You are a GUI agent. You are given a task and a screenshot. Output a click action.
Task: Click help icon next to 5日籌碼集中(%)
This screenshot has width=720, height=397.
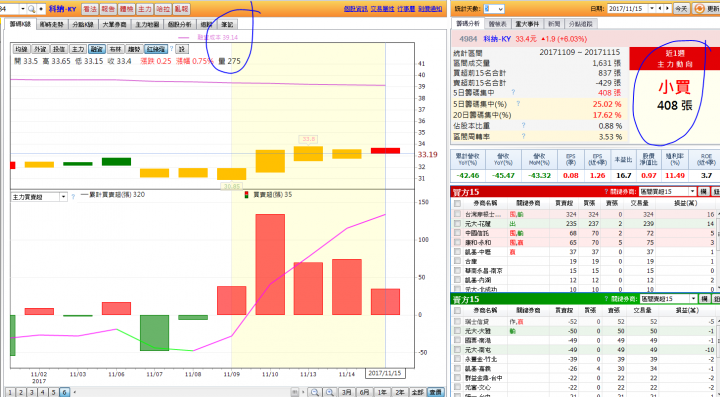click(x=518, y=104)
